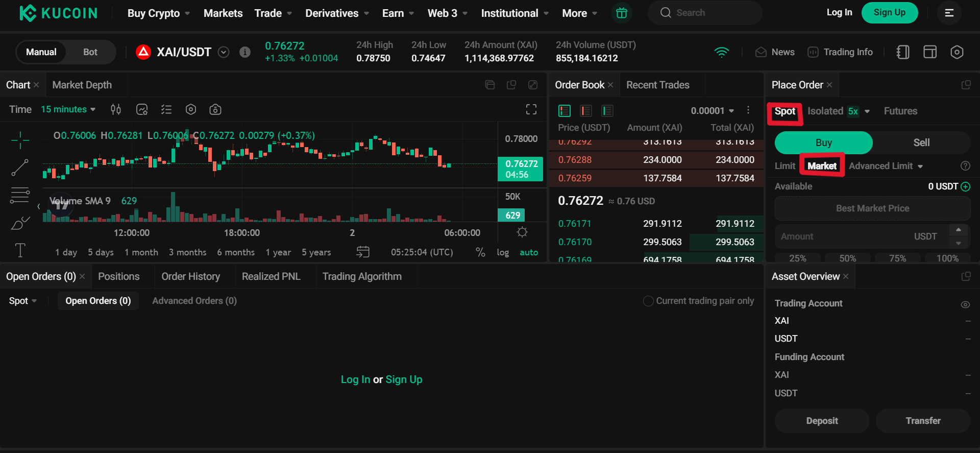Viewport: 980px width, 453px height.
Task: Open the XAI/USDT pair selector
Action: [x=224, y=52]
